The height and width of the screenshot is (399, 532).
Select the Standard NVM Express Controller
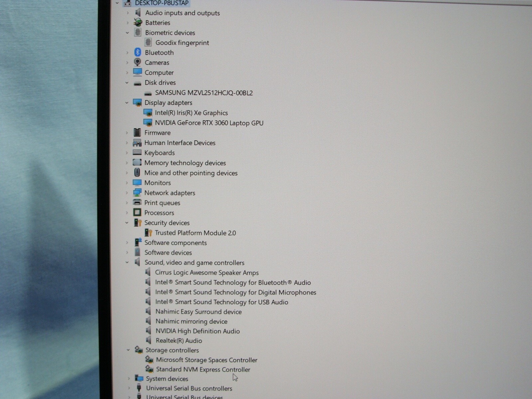[x=203, y=369]
